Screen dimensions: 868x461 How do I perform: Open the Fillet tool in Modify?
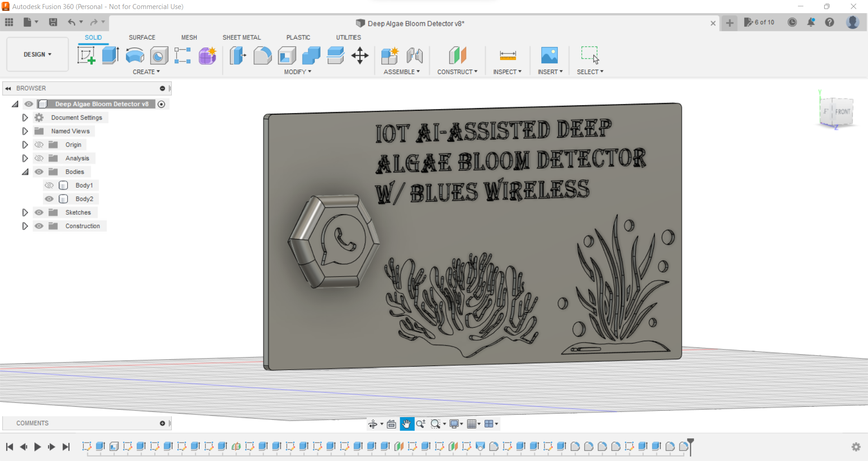[x=263, y=55]
